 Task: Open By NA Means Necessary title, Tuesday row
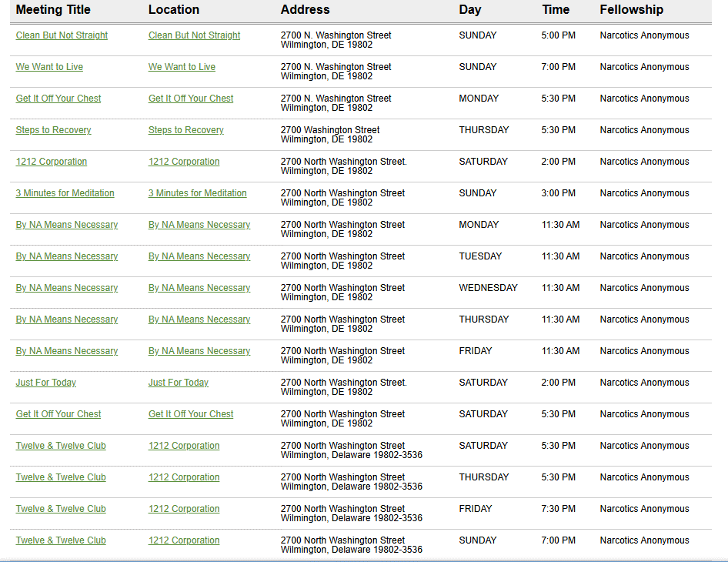point(67,256)
